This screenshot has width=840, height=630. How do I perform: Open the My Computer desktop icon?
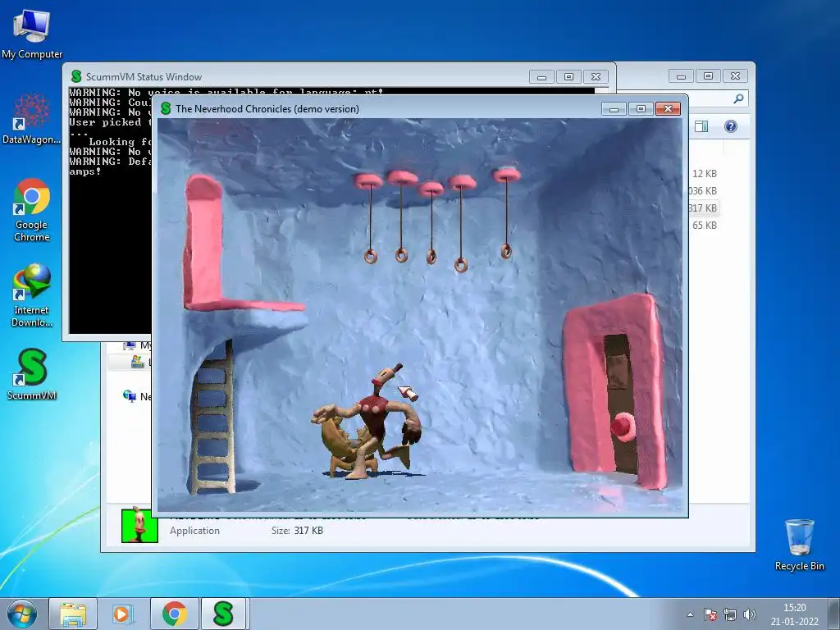pyautogui.click(x=32, y=33)
